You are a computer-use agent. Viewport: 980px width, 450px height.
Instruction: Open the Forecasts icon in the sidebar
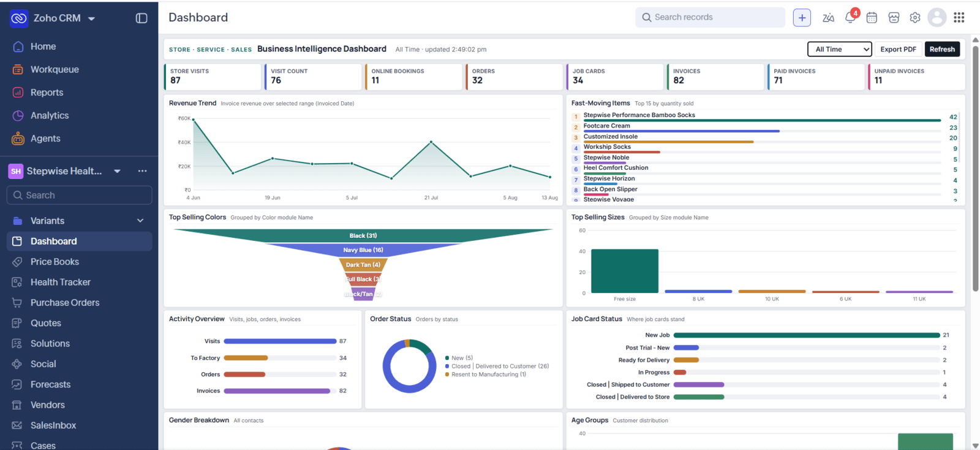17,384
